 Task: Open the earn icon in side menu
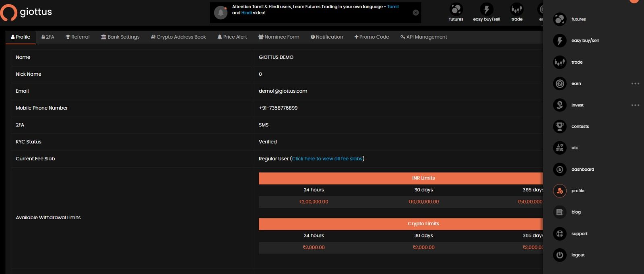click(559, 84)
